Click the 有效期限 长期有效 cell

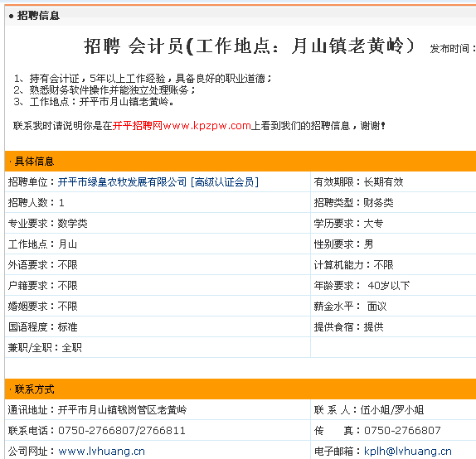click(x=393, y=182)
